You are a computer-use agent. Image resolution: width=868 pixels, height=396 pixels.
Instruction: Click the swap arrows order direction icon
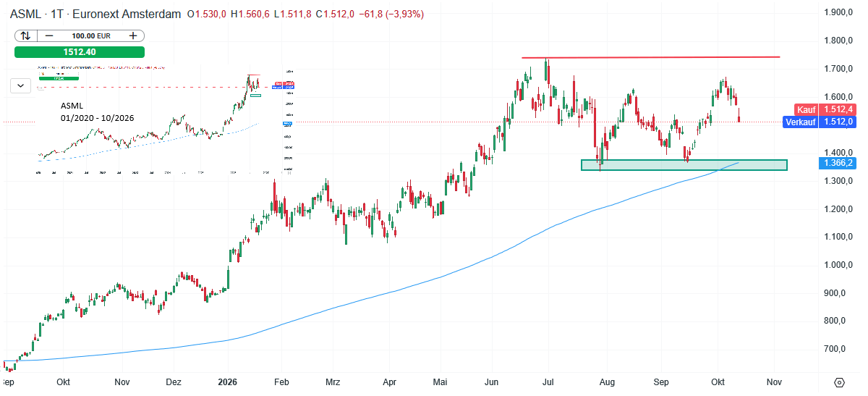point(25,35)
